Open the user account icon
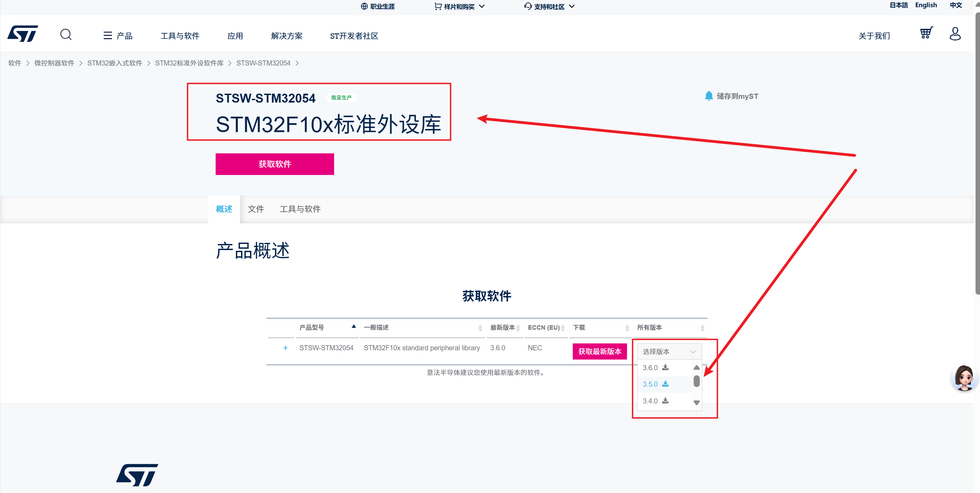Screen dimensions: 980x493 pos(955,33)
